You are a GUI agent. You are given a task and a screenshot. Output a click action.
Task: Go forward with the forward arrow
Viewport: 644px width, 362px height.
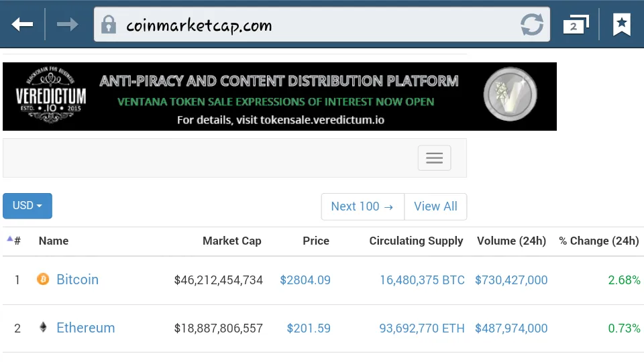point(67,25)
